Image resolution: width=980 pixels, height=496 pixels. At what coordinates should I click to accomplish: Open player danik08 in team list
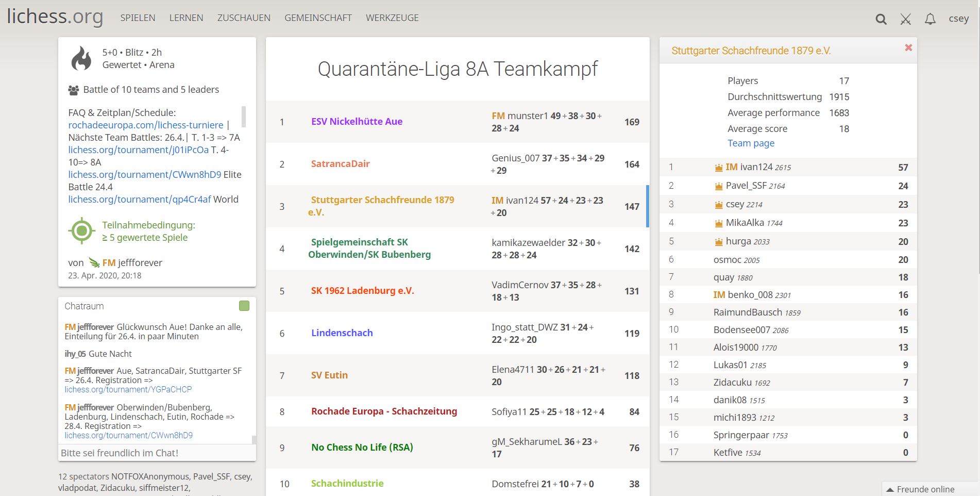pos(739,400)
